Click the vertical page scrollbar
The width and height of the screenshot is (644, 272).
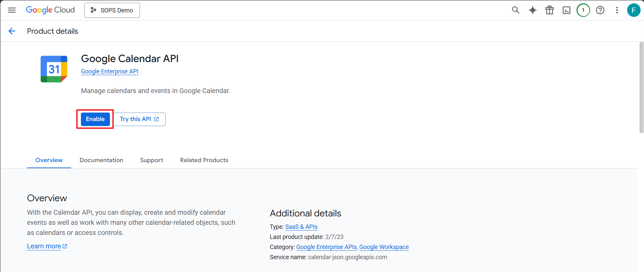click(x=641, y=88)
